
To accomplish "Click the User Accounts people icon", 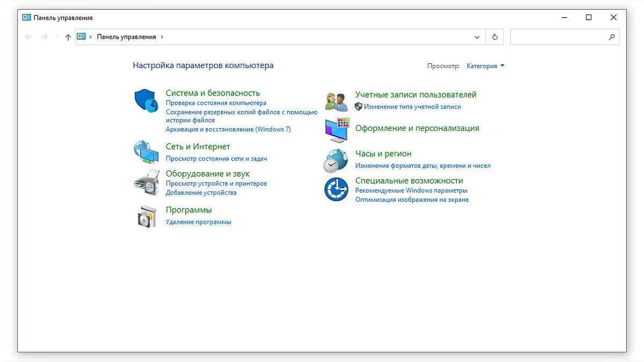I will click(336, 101).
